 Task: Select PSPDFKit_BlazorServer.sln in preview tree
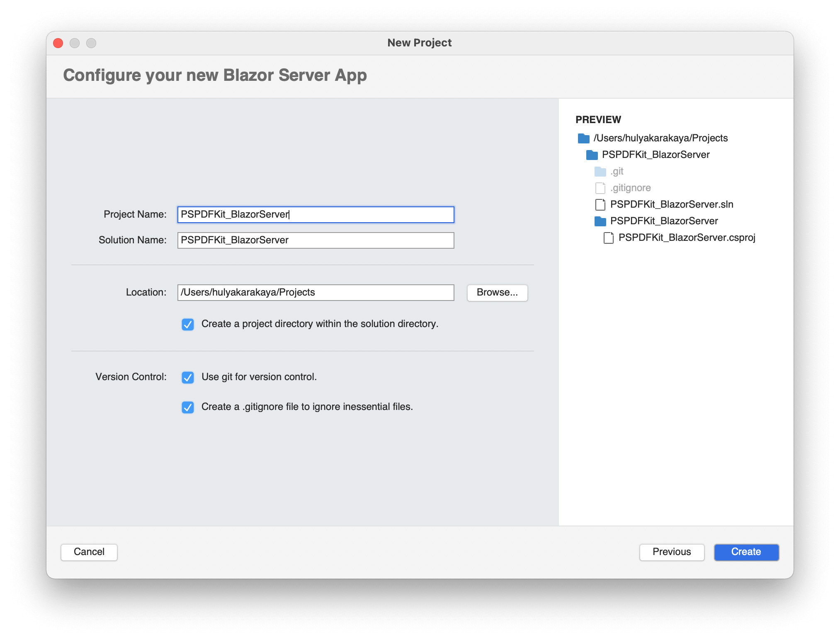coord(672,204)
